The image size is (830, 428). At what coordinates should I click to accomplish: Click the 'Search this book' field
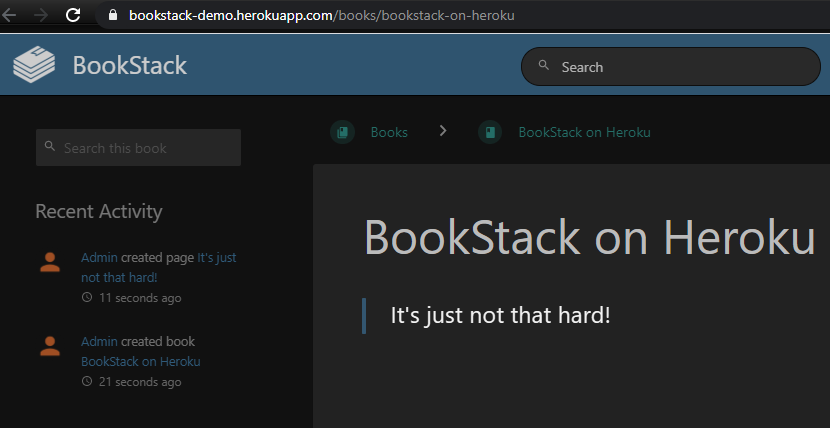138,148
